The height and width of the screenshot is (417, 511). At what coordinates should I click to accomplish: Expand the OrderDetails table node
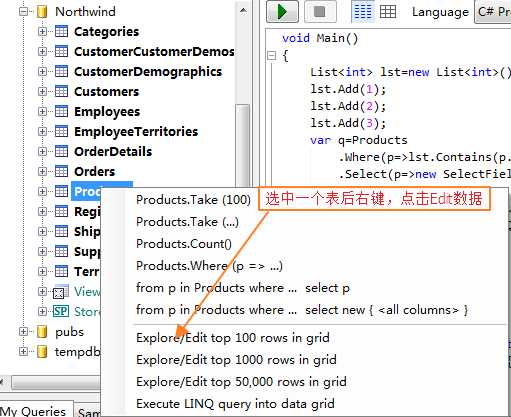click(42, 152)
